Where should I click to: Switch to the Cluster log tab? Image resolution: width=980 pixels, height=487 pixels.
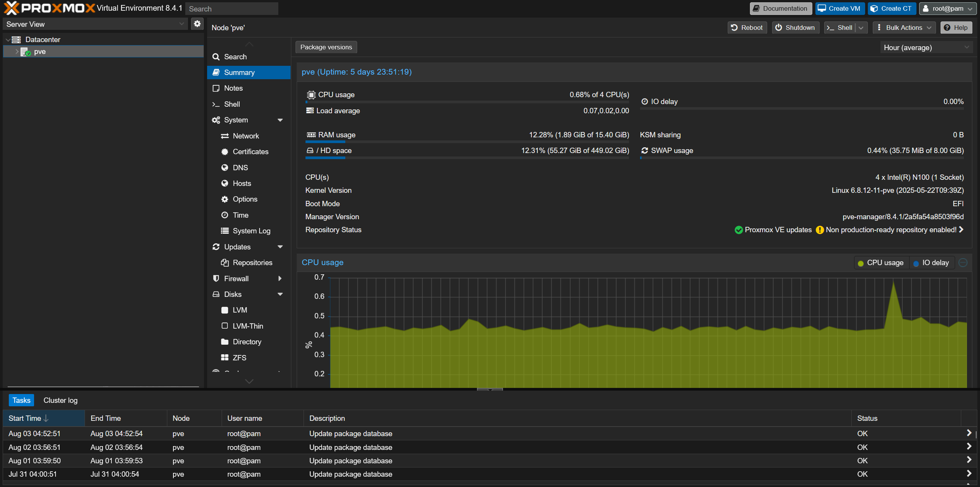60,400
